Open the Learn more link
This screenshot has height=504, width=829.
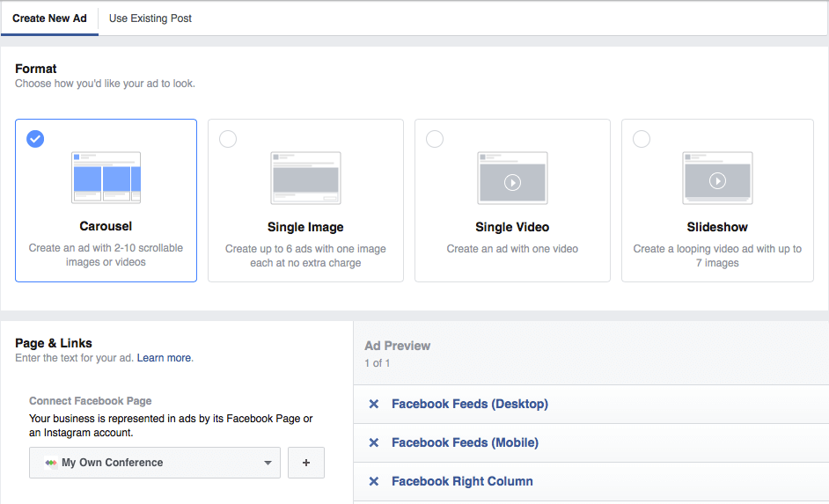tap(164, 358)
